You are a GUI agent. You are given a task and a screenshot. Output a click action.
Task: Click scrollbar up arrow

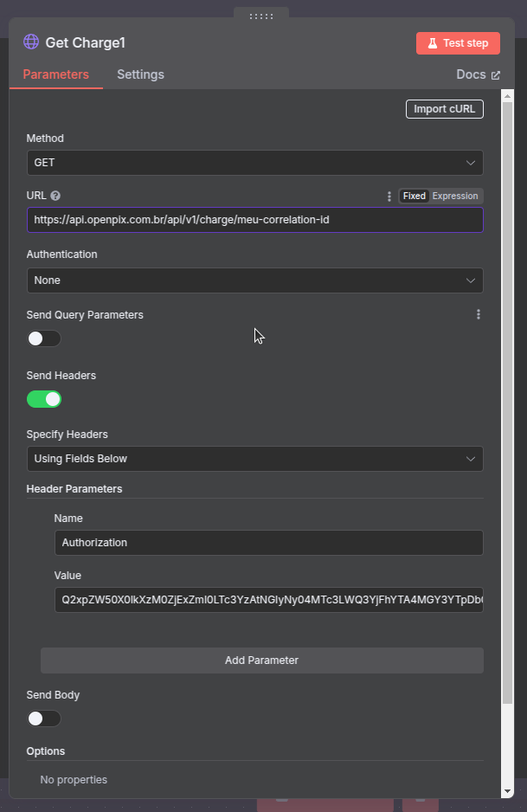click(507, 95)
